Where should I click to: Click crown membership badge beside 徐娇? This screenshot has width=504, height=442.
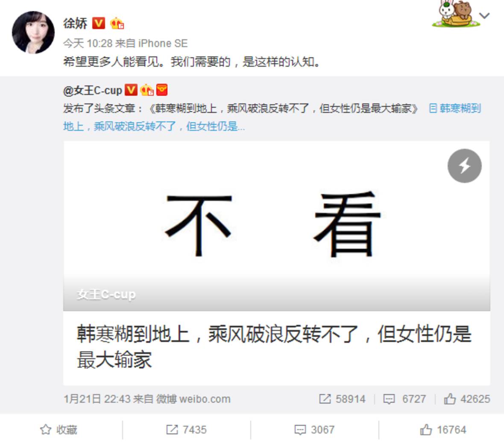tap(117, 24)
